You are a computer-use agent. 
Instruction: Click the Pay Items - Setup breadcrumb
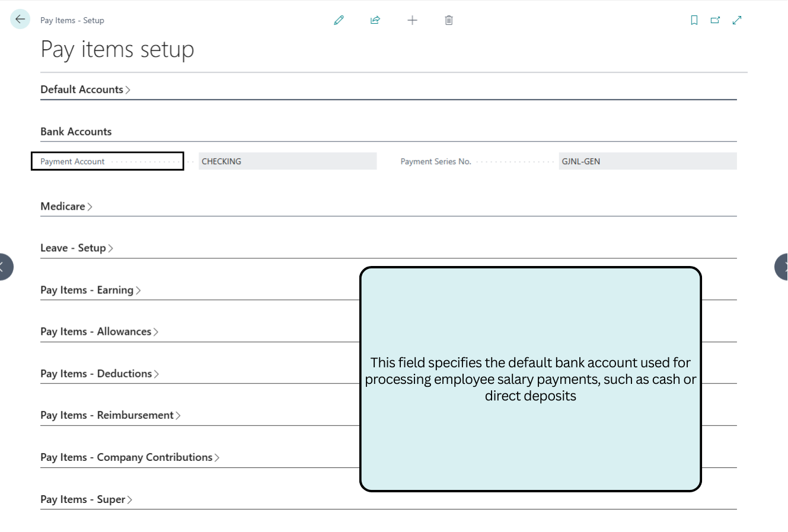72,20
